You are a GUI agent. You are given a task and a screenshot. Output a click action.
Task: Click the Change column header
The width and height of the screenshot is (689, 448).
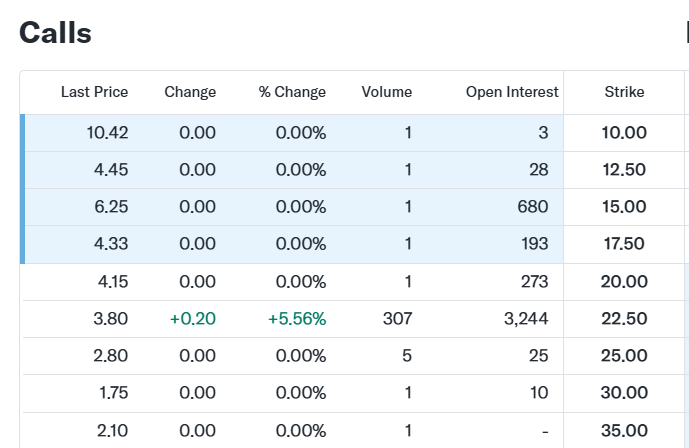190,92
